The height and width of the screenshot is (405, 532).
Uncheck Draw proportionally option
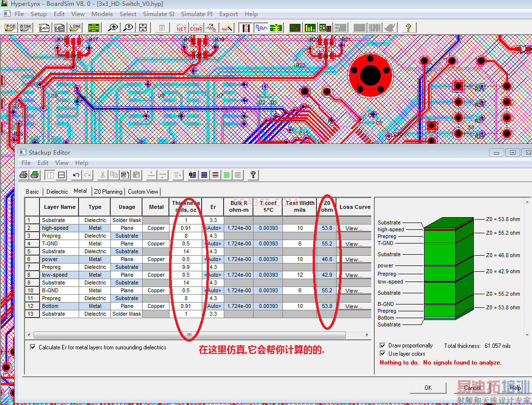383,345
